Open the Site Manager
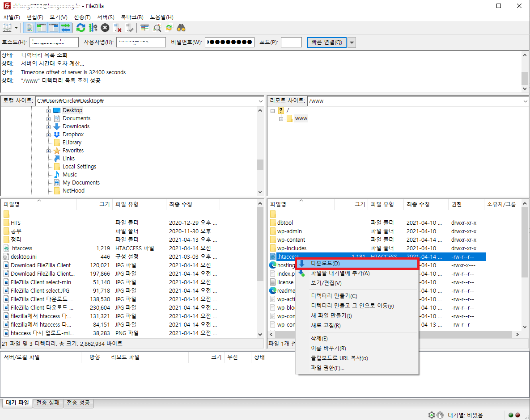 click(x=6, y=27)
